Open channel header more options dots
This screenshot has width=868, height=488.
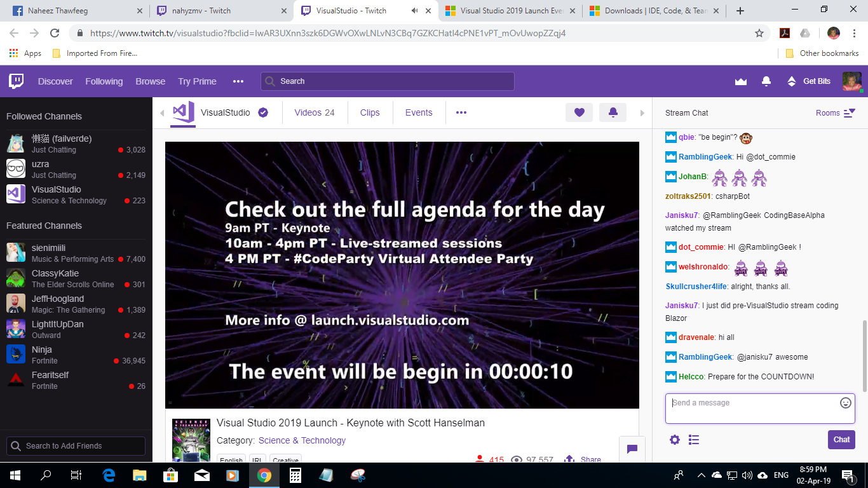coord(461,112)
